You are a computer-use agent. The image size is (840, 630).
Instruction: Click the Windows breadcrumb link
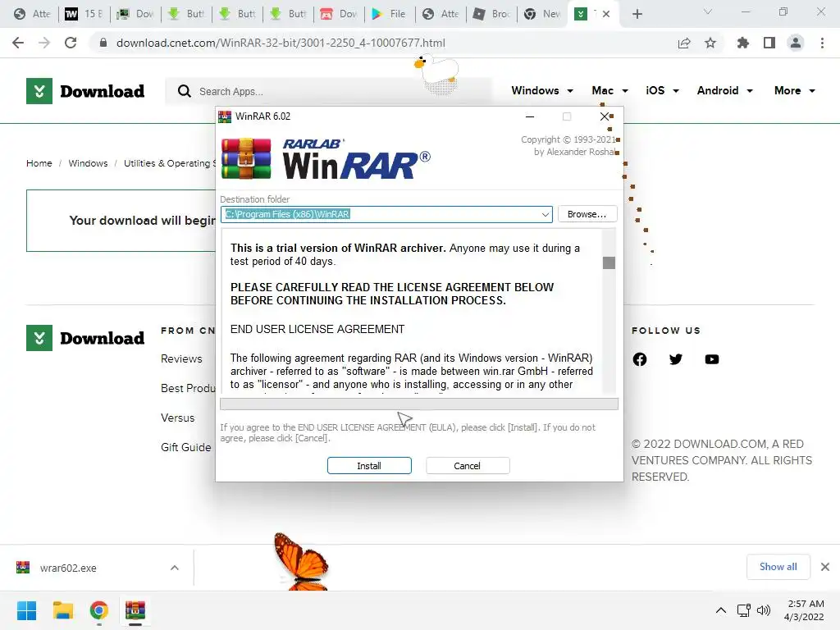click(x=88, y=163)
